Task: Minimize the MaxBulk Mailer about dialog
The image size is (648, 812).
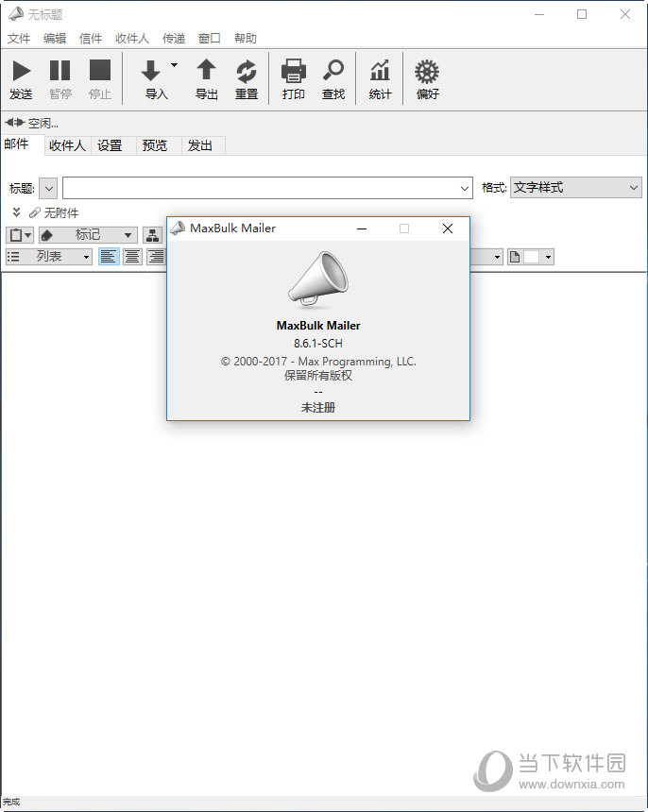Action: pyautogui.click(x=362, y=228)
